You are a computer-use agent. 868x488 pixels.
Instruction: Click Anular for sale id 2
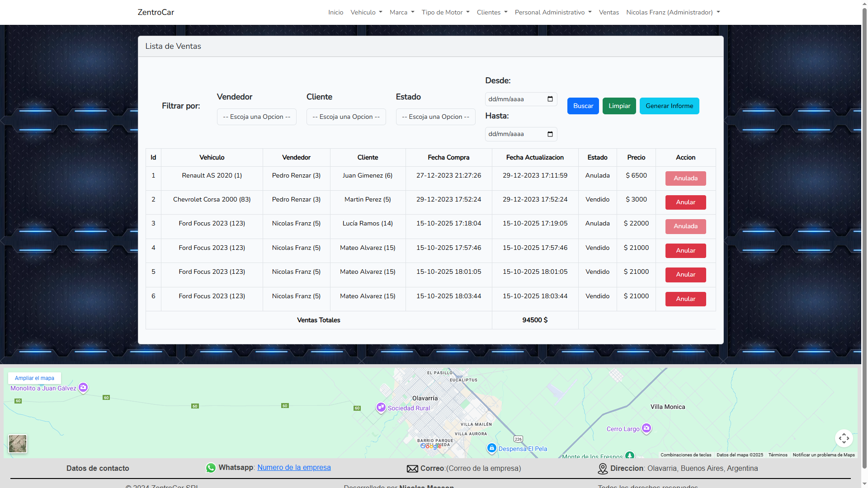tap(685, 202)
